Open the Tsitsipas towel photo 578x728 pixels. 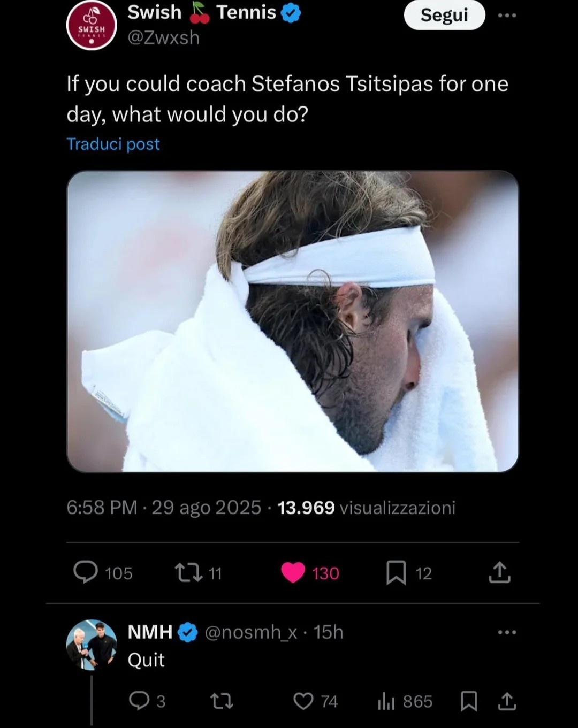click(293, 321)
